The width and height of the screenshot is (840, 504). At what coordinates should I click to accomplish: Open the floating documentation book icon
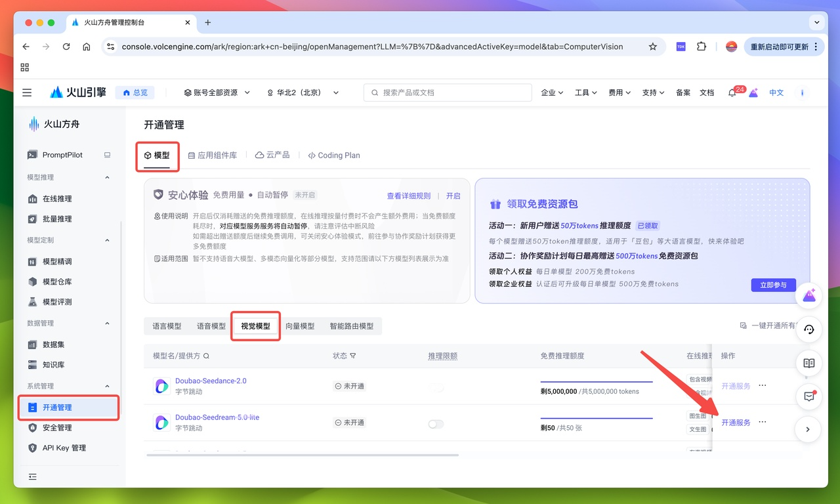[x=808, y=363]
